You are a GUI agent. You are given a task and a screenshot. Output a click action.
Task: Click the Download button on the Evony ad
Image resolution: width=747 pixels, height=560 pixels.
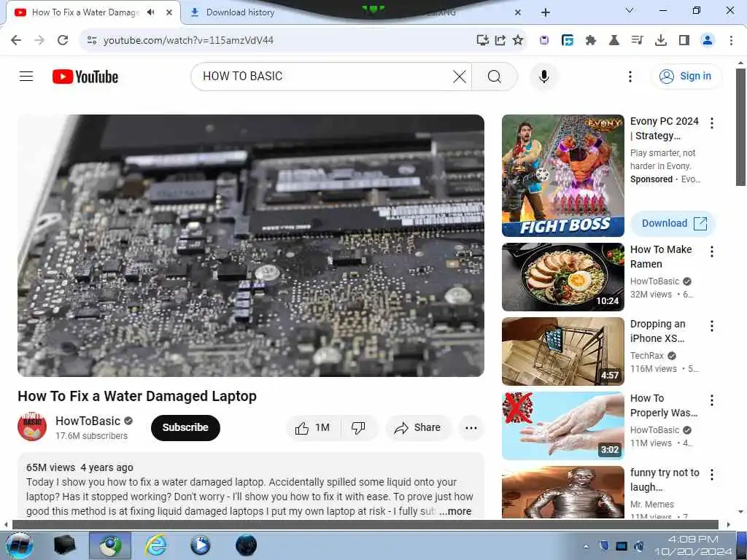tap(673, 223)
